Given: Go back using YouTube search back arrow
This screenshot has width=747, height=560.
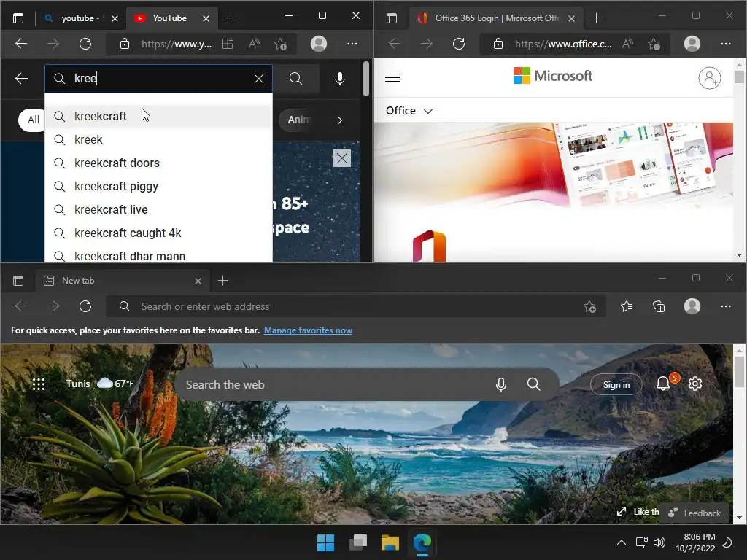Looking at the screenshot, I should [21, 79].
